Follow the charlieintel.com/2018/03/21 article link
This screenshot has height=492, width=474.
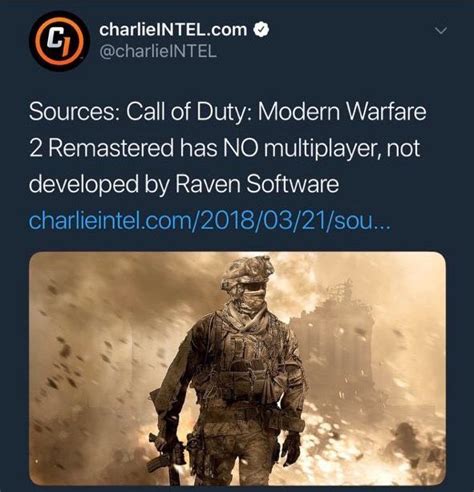tap(209, 221)
